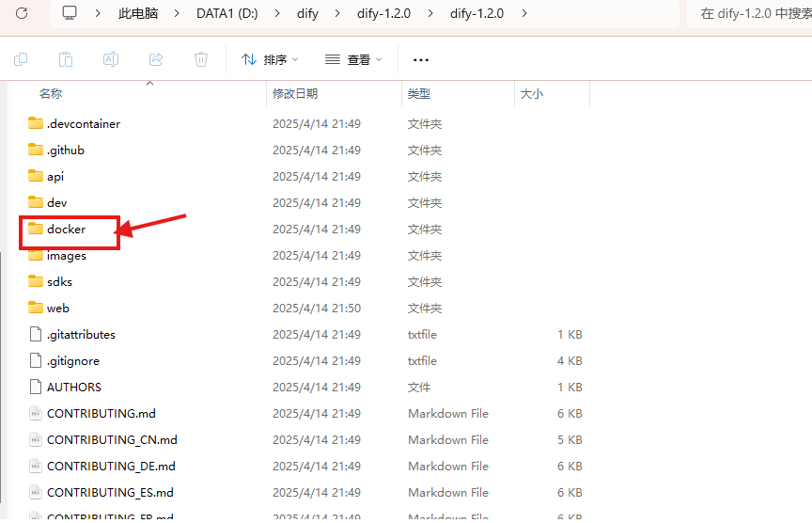Image resolution: width=812 pixels, height=523 pixels.
Task: Click the web folder name
Action: click(58, 309)
